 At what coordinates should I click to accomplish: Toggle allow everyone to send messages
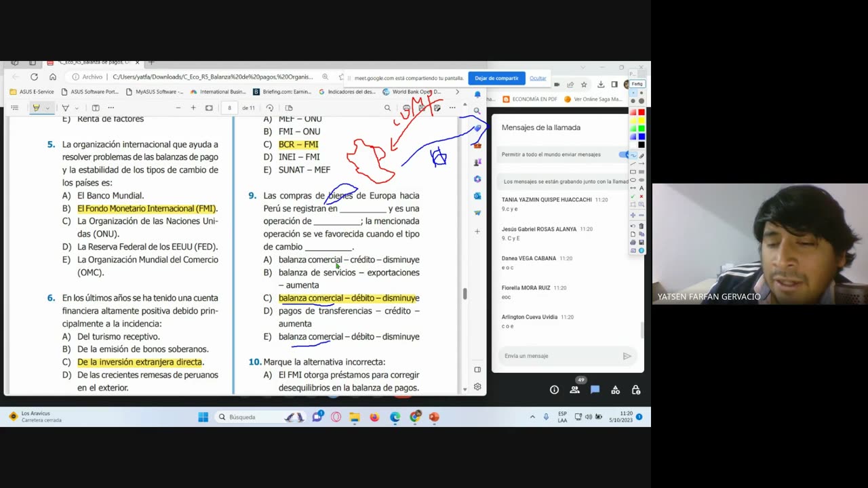tap(624, 155)
